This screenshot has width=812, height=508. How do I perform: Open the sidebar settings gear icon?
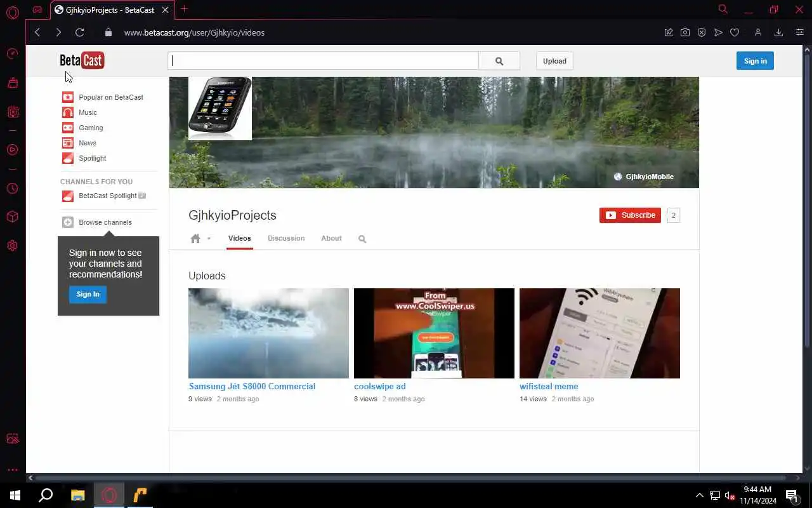pyautogui.click(x=12, y=246)
